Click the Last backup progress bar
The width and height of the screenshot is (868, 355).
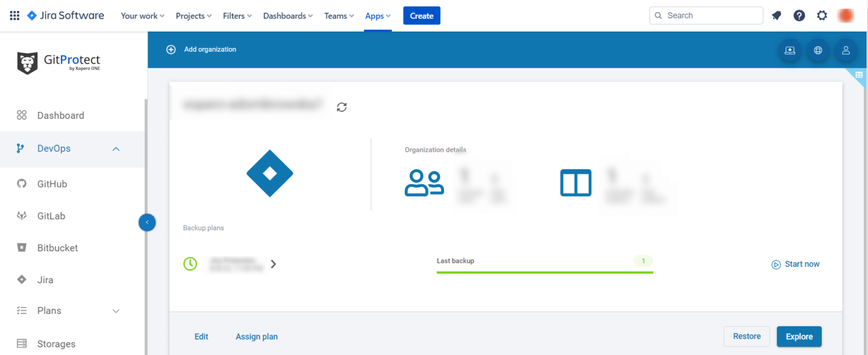point(544,271)
